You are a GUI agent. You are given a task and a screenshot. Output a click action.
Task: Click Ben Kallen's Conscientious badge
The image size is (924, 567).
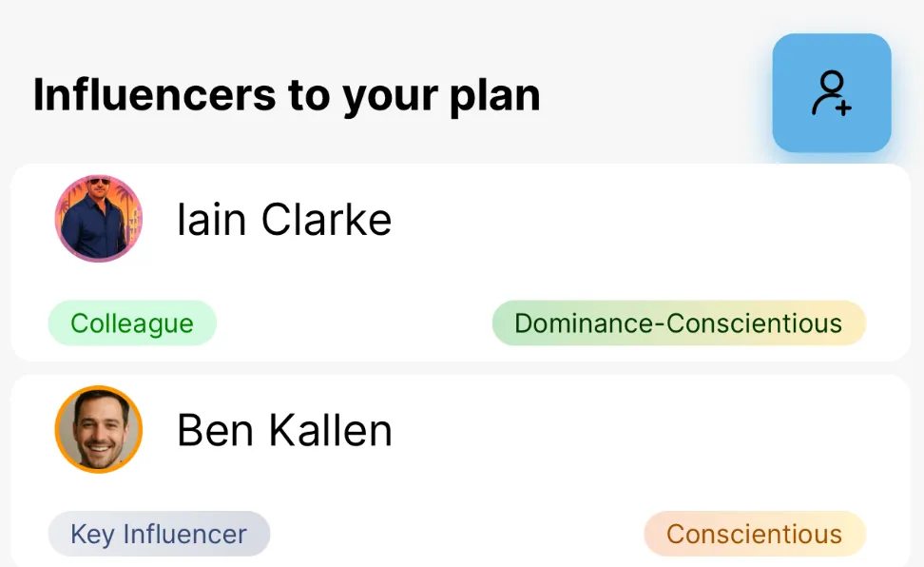(x=754, y=534)
